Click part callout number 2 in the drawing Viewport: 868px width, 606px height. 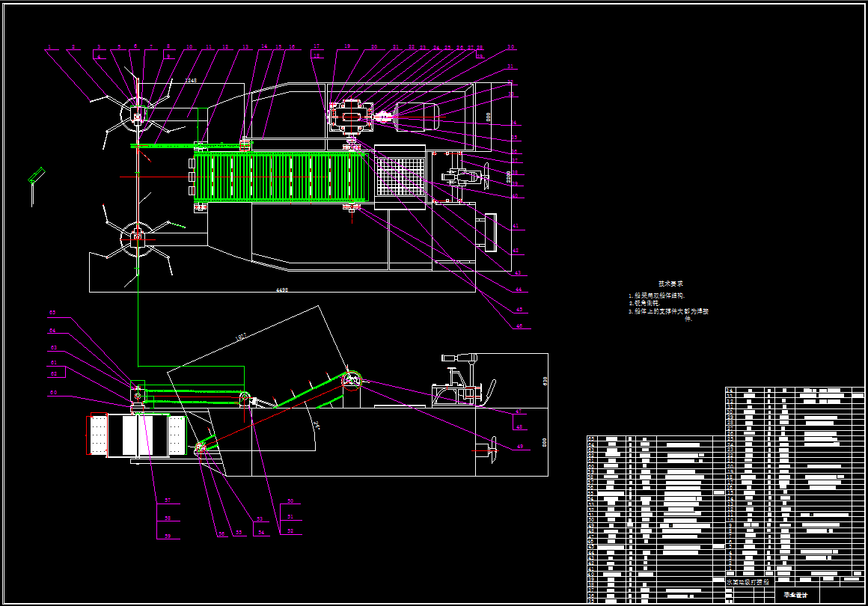pyautogui.click(x=73, y=47)
